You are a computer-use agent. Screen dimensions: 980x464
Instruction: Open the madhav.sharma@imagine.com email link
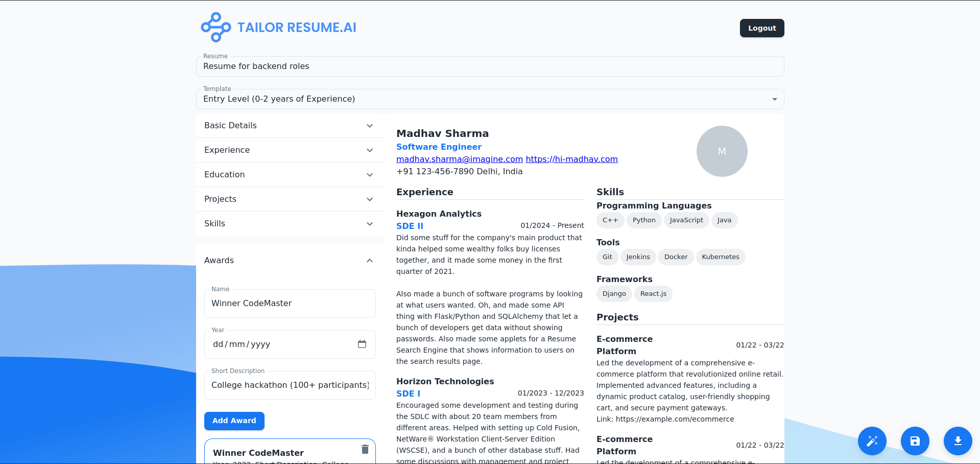[x=459, y=159]
